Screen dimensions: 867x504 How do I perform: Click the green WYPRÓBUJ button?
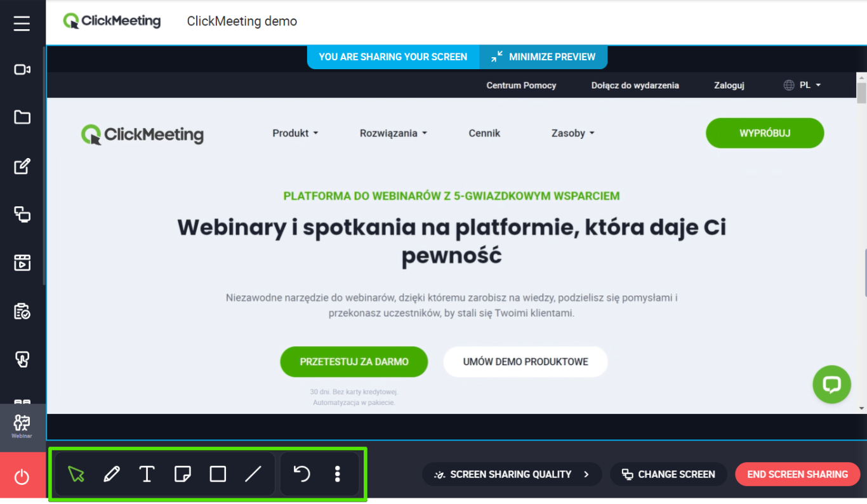tap(764, 133)
